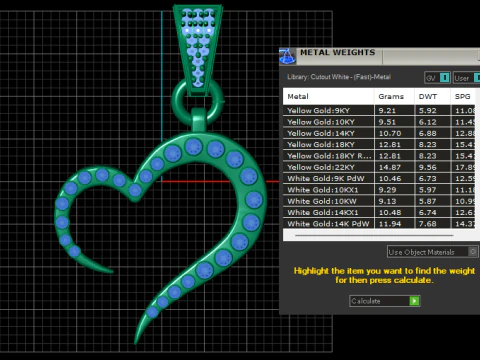480x360 pixels.
Task: Click the Library: Cutout White label
Action: pyautogui.click(x=339, y=77)
